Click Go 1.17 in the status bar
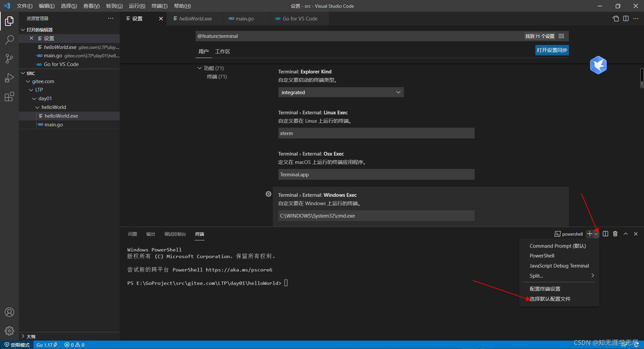 pyautogui.click(x=47, y=345)
